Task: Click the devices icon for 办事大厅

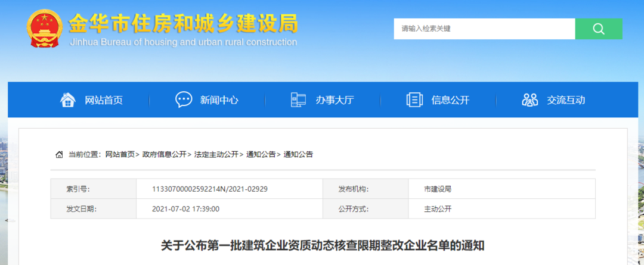Action: [x=298, y=100]
